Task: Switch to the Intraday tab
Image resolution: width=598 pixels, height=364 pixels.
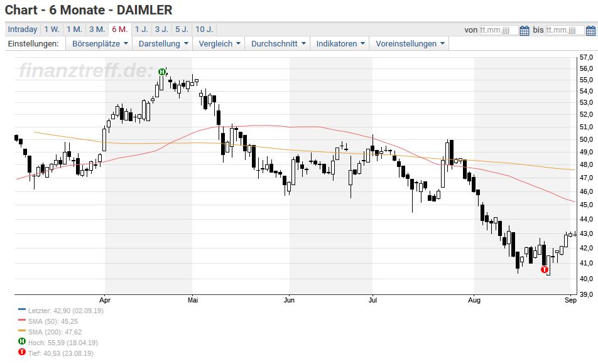Action: click(x=23, y=29)
